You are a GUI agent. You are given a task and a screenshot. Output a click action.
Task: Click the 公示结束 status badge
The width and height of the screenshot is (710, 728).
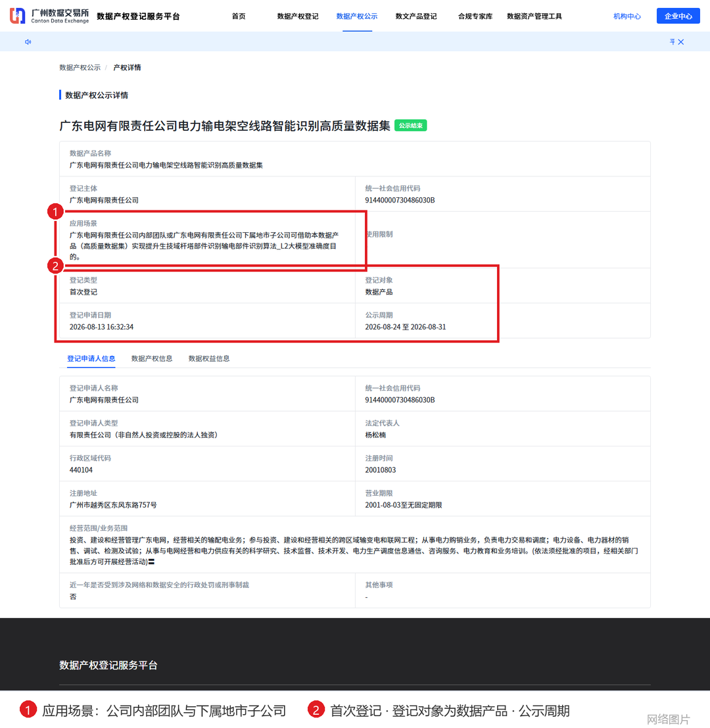411,126
